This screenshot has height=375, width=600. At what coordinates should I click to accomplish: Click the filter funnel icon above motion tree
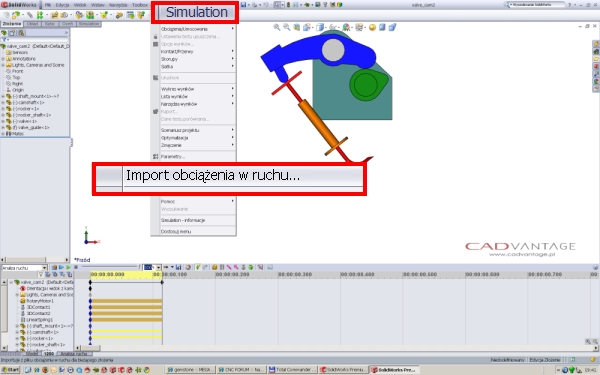coord(41,274)
